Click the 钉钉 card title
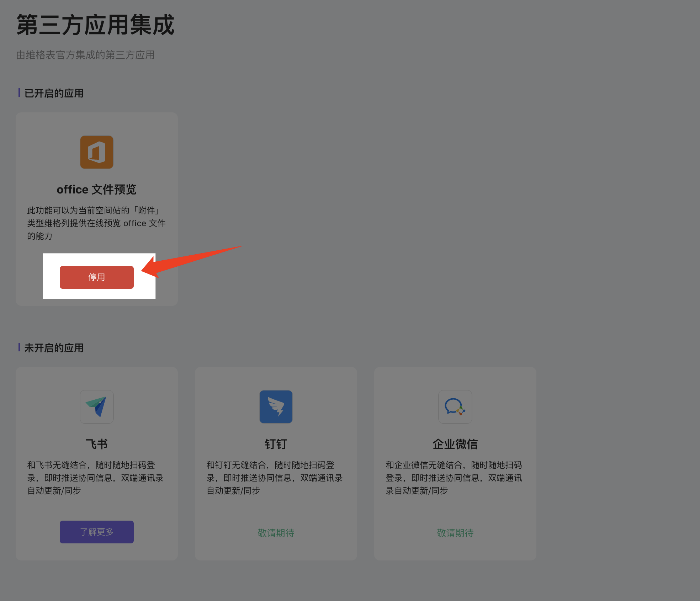Screen dimensions: 700x601 click(x=276, y=444)
